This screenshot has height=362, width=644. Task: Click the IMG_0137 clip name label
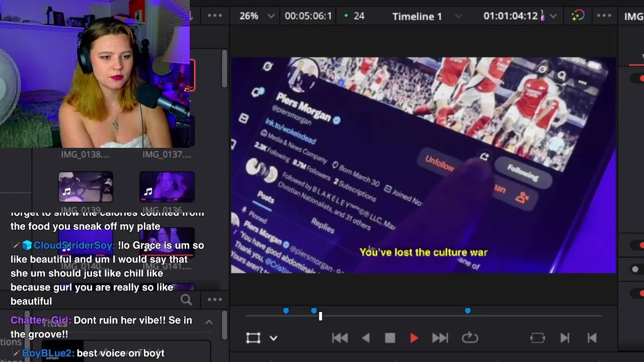coord(167,154)
